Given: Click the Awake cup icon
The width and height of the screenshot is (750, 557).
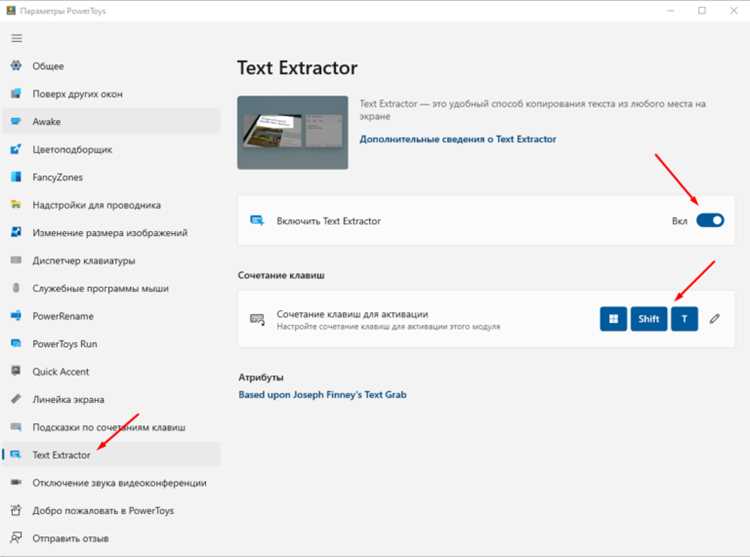Looking at the screenshot, I should click(x=16, y=121).
